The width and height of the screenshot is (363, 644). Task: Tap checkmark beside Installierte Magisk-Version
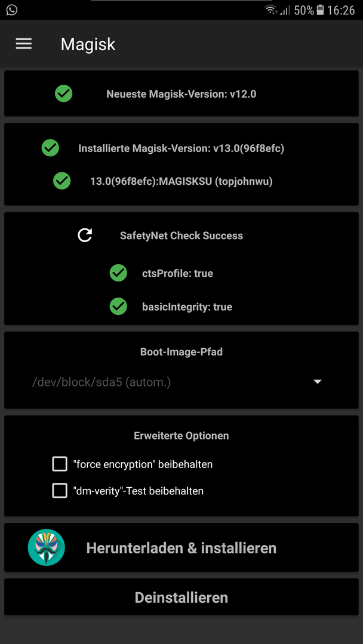click(50, 148)
